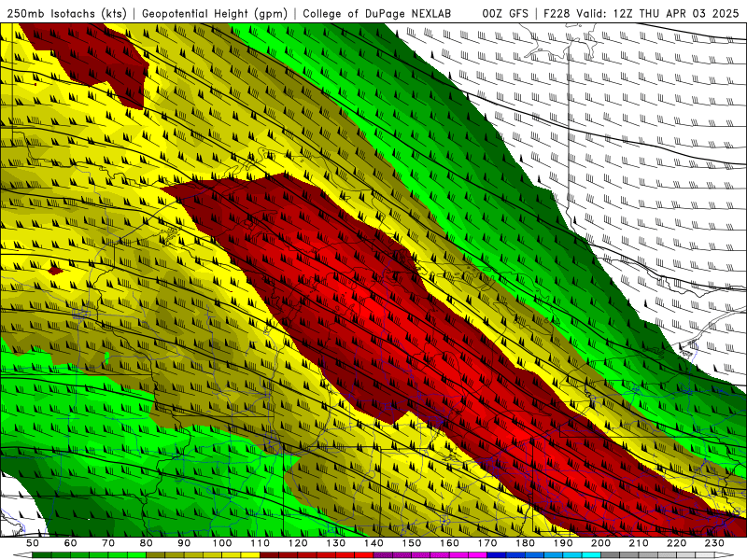Click the '190' label on the color scale

[x=563, y=543]
